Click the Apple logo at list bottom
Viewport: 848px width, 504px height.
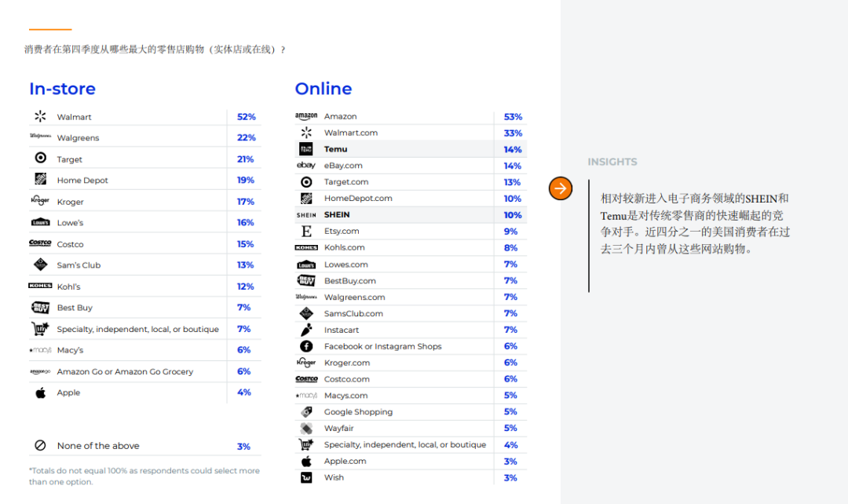click(x=40, y=393)
